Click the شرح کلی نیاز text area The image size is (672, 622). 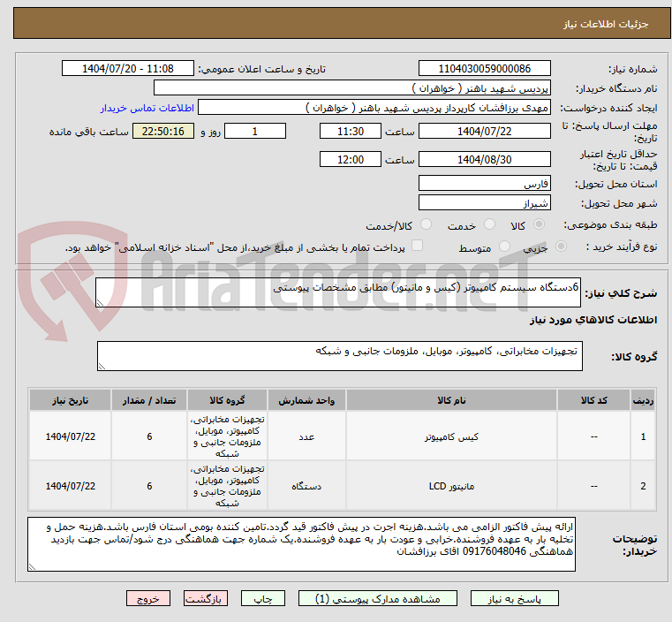[337, 292]
